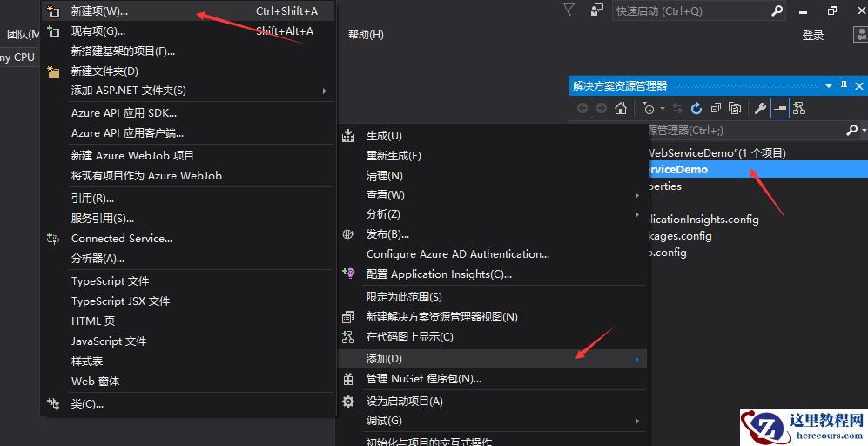
Task: Click the Quick Launch magnifier icon
Action: [x=777, y=10]
